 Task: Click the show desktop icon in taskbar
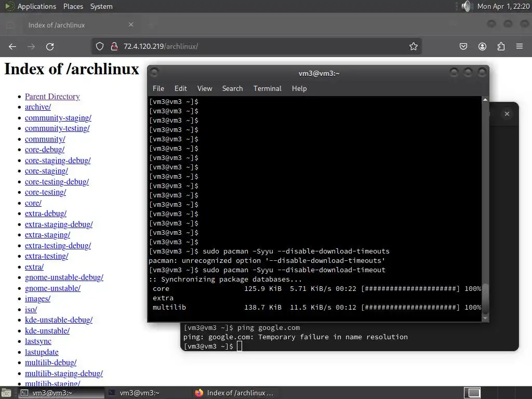pos(6,393)
